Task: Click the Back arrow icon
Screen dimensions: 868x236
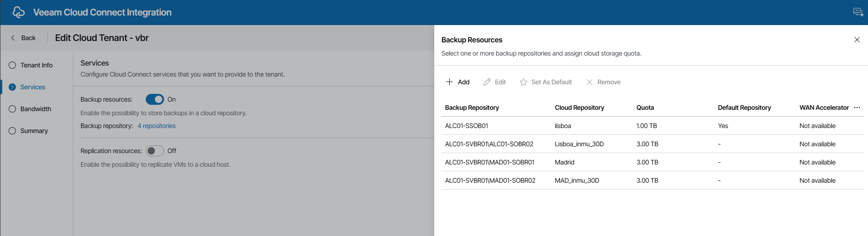Action: click(13, 38)
